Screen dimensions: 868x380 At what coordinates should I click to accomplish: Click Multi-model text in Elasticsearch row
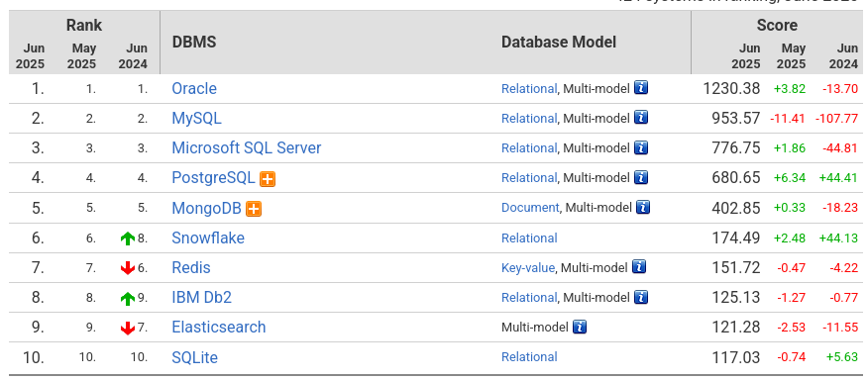point(535,328)
